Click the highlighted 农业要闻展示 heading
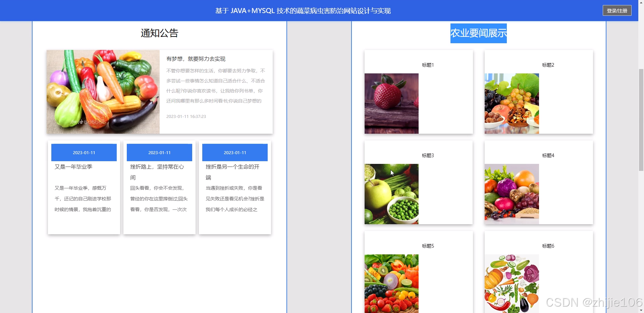Image resolution: width=644 pixels, height=313 pixels. coord(478,33)
